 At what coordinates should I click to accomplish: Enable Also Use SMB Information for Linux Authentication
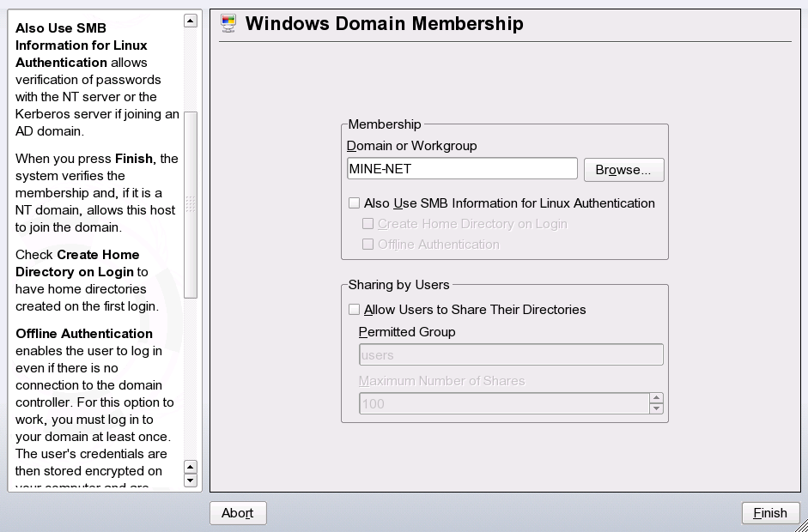pos(354,203)
